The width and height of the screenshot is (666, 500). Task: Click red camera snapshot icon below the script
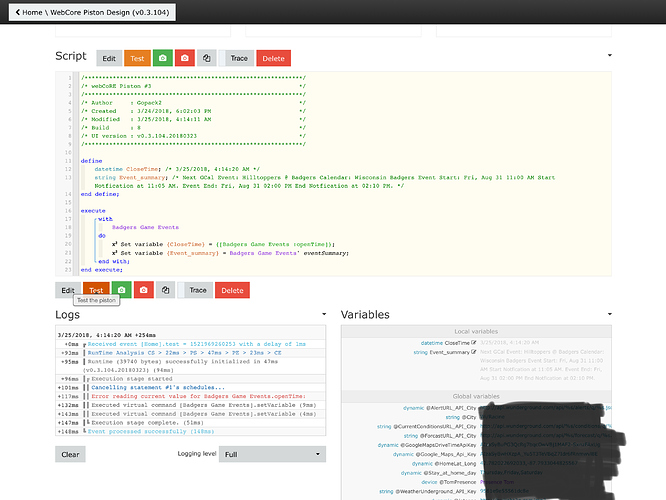tap(144, 290)
